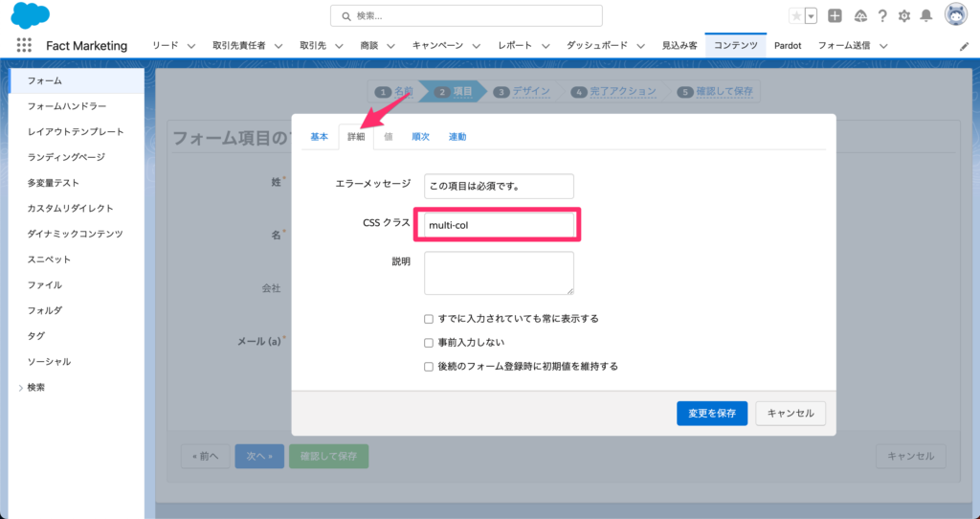Select ダイナミックコンテンツ in the sidebar
The image size is (980, 519).
click(77, 234)
